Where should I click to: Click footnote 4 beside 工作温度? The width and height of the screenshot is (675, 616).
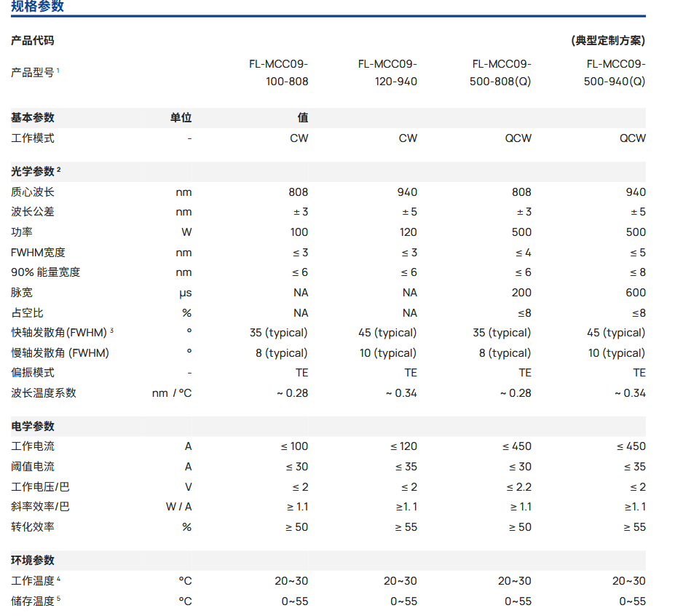59,579
